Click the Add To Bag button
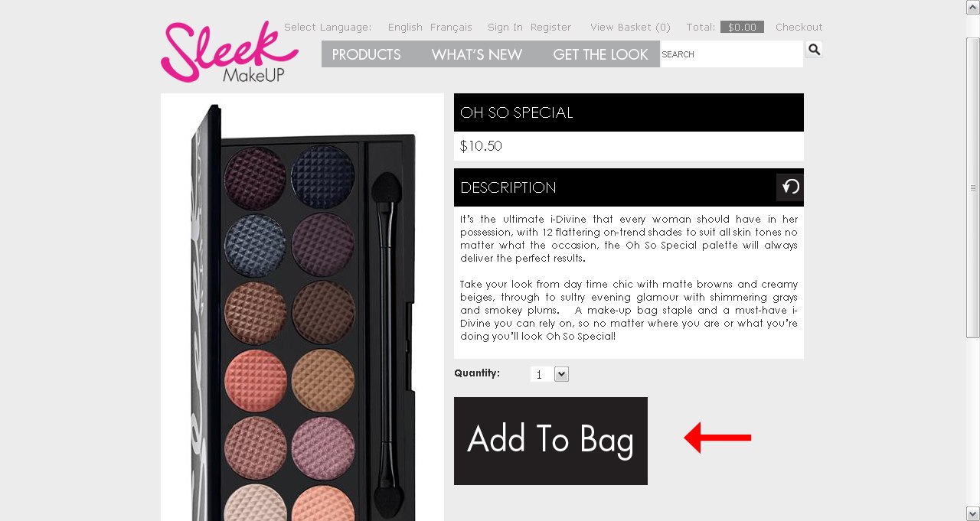This screenshot has height=521, width=980. tap(550, 441)
